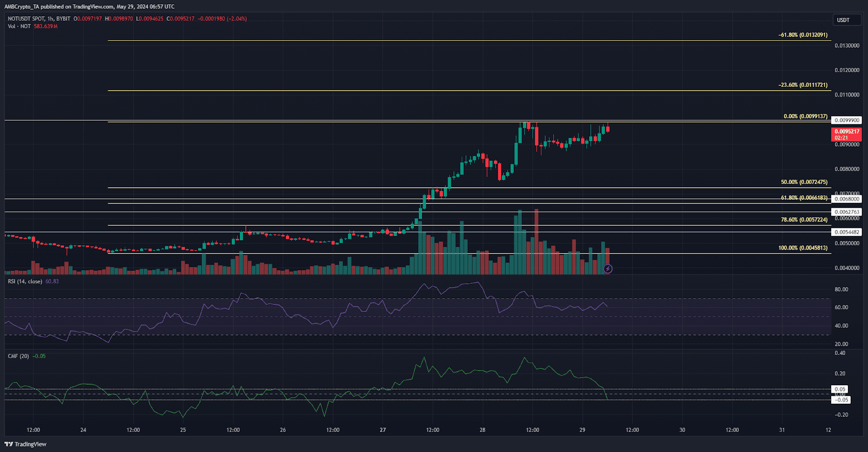Select the 50.00% Fibonacci level label
Screen dimensions: 868x452
pos(804,182)
